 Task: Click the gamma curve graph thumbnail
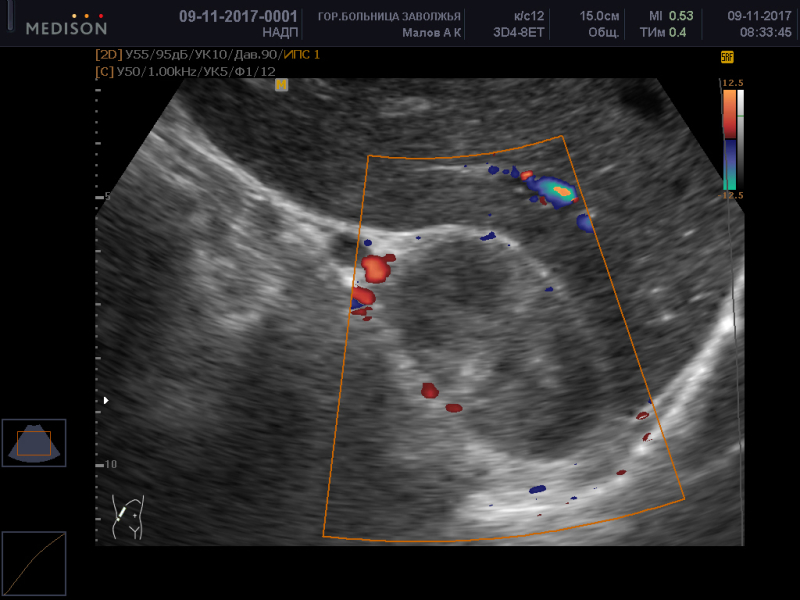pyautogui.click(x=34, y=563)
